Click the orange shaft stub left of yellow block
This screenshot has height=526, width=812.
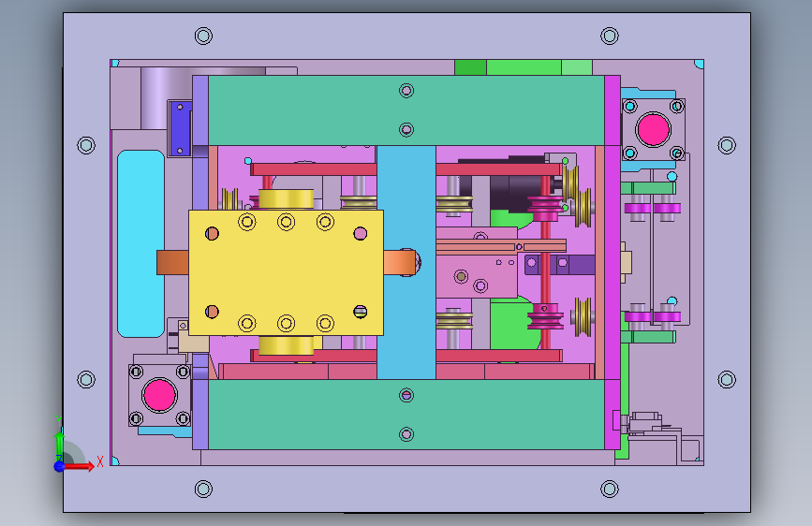tap(172, 262)
